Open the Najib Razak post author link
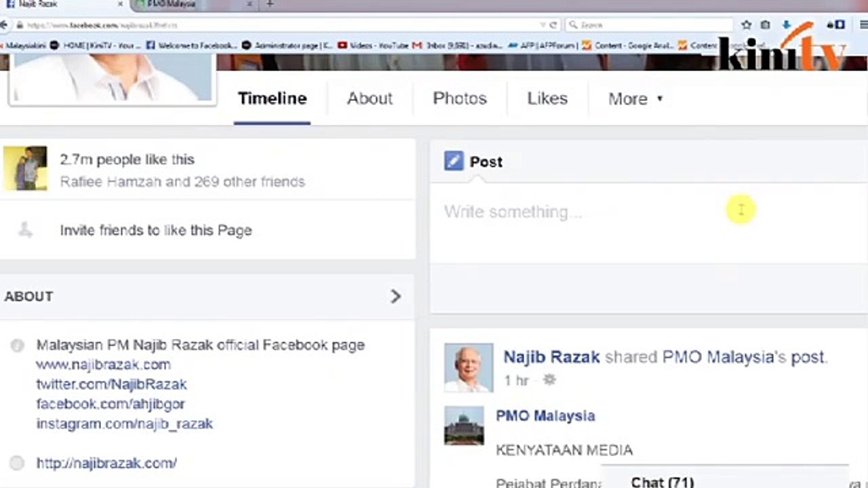 pyautogui.click(x=551, y=357)
